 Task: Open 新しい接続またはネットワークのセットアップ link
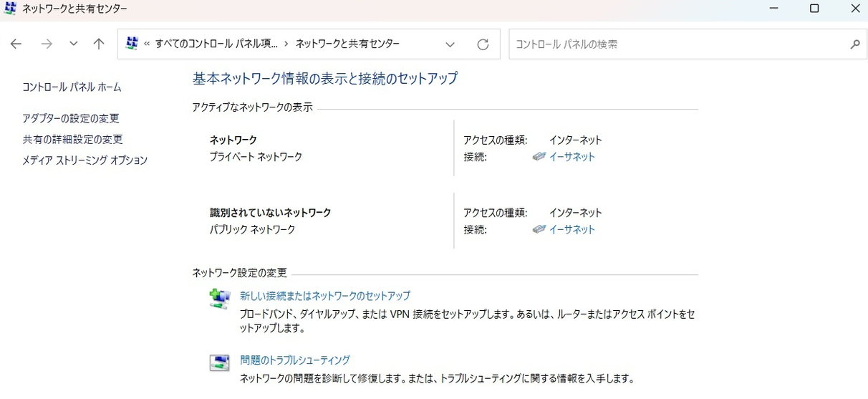point(325,296)
